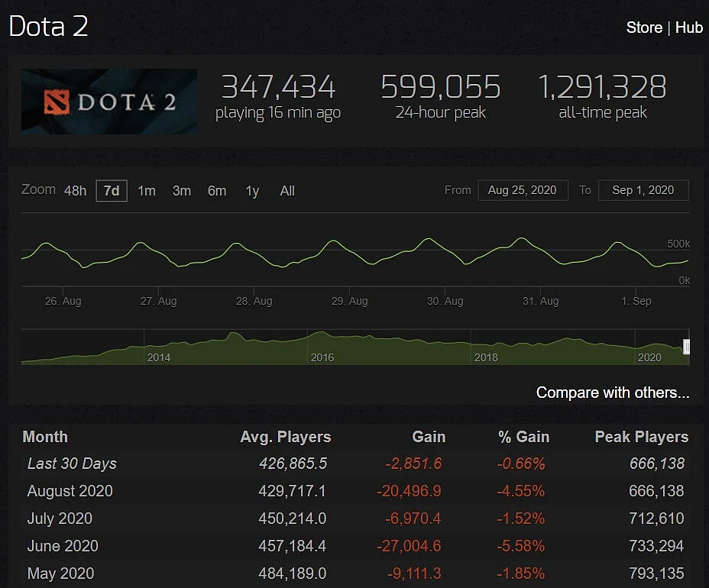Screen dimensions: 709x588
Task: Click average players 426,865.5
Action: pyautogui.click(x=293, y=464)
